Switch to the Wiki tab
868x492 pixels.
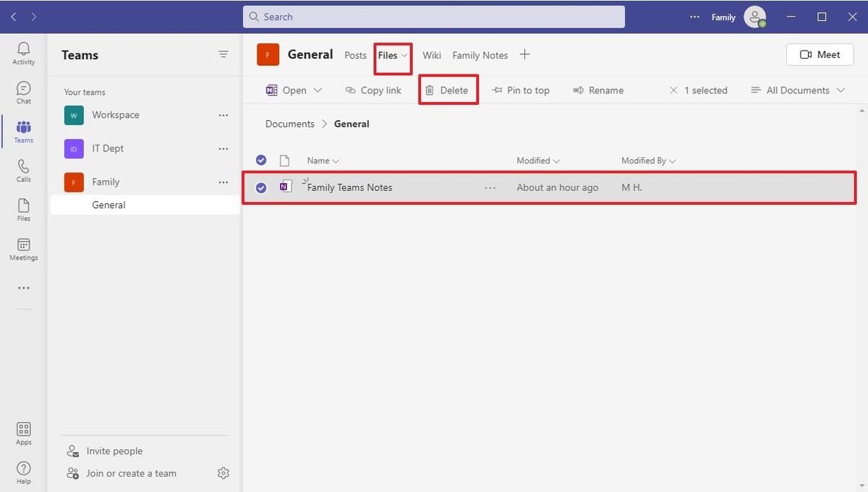tap(431, 54)
